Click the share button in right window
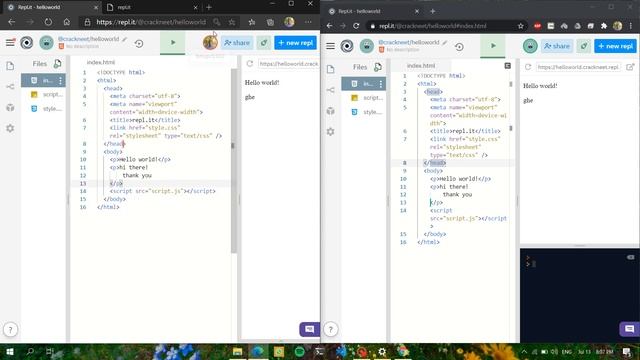The height and width of the screenshot is (360, 640). pos(557,46)
